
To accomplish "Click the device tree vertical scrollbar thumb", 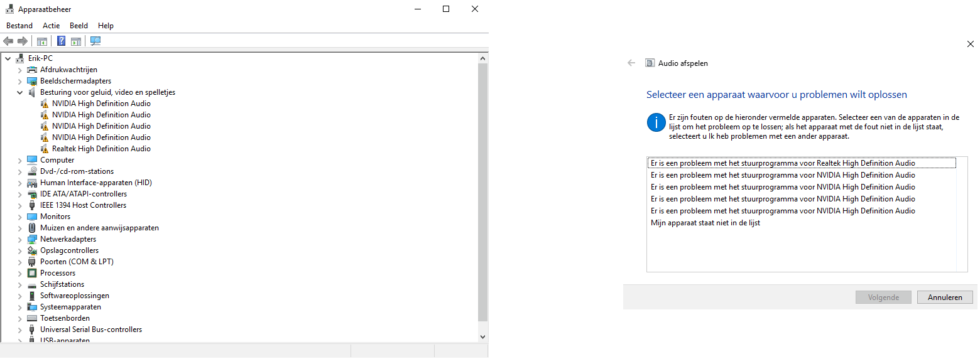I will click(x=482, y=192).
